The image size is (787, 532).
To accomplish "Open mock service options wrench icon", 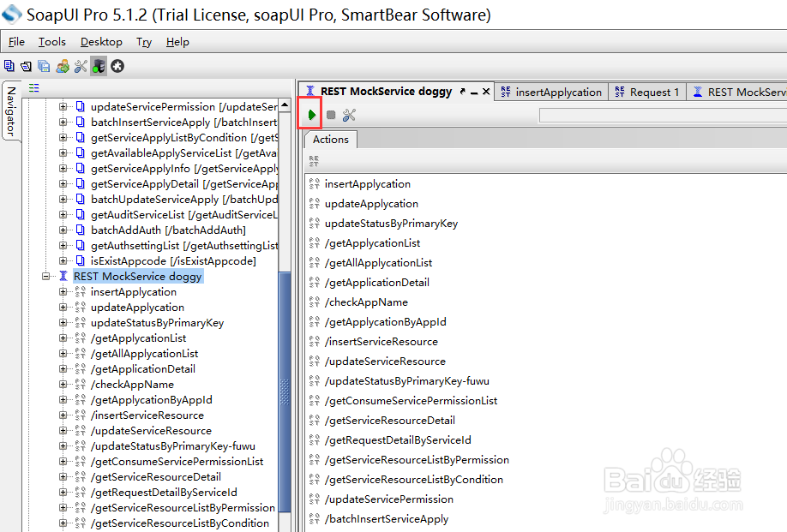I will pos(349,115).
